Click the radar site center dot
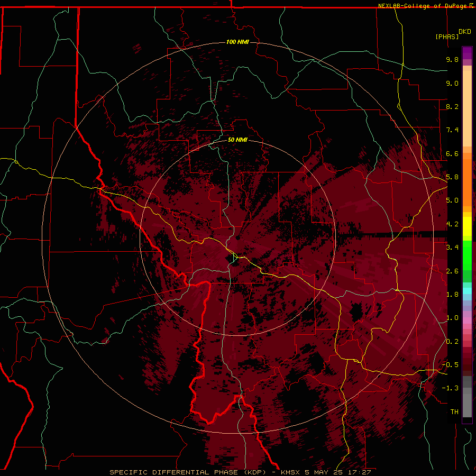Screen dimensions: 476x476 (238, 238)
